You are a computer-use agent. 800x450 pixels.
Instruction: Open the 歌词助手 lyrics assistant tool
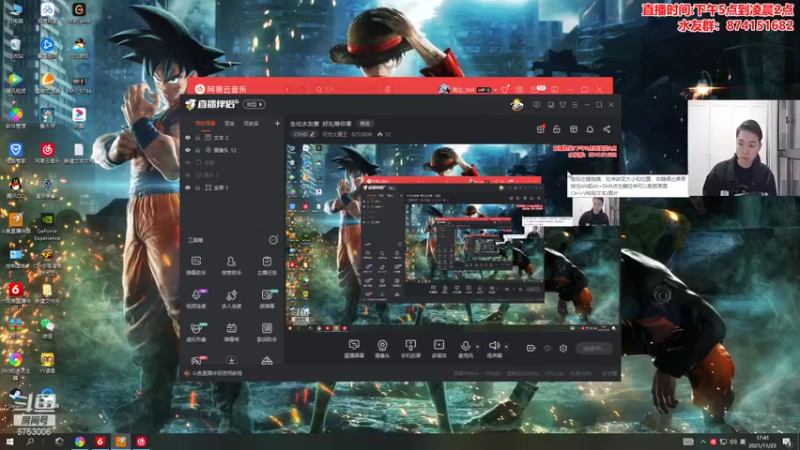click(x=267, y=332)
